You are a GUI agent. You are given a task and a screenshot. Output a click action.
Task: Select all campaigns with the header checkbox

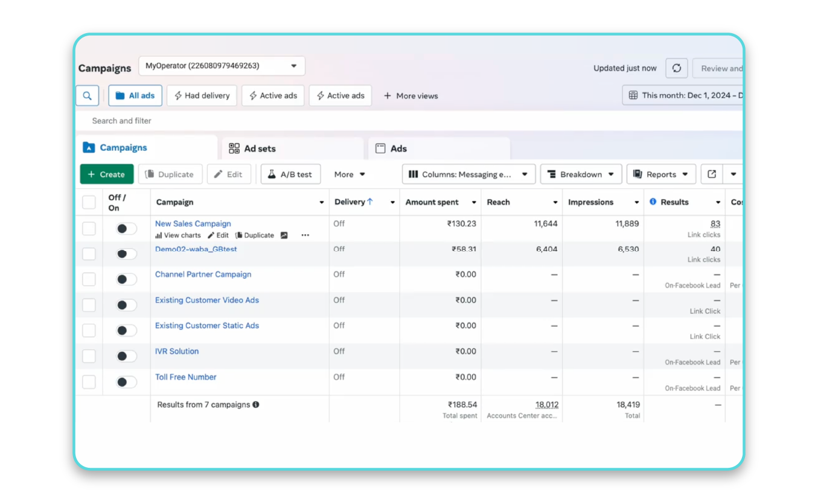coord(89,202)
